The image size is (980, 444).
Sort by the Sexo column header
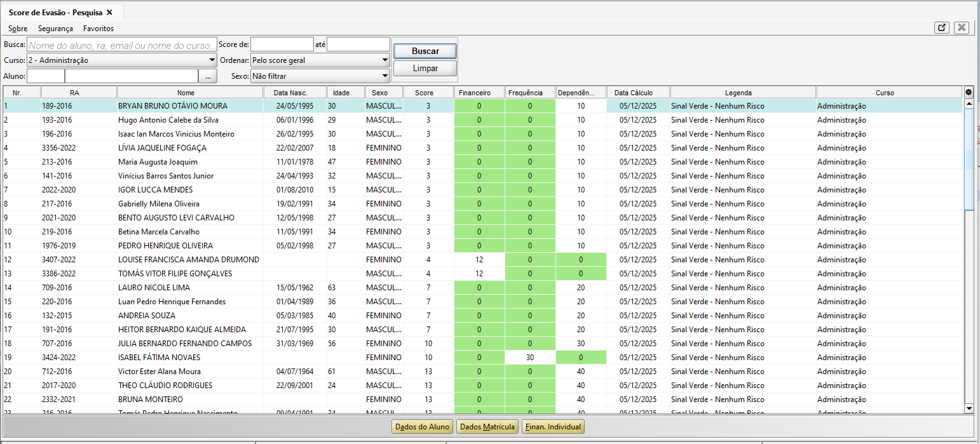384,93
